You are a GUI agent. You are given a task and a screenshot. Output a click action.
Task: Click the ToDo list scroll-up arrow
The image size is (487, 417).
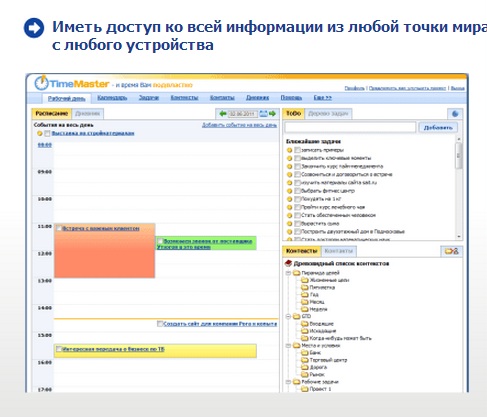coord(459,139)
